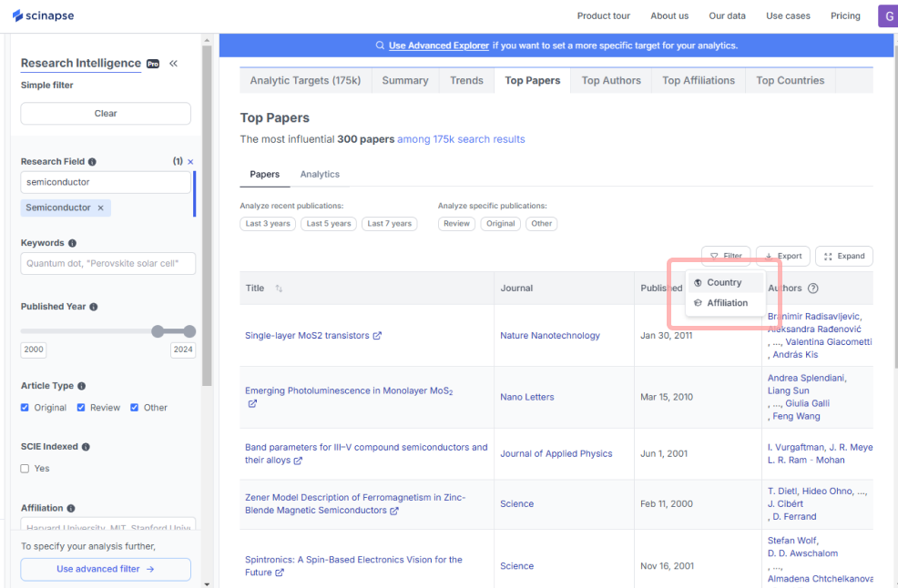Viewport: 898px width, 588px height.
Task: Click the scinapse logo
Action: point(44,15)
